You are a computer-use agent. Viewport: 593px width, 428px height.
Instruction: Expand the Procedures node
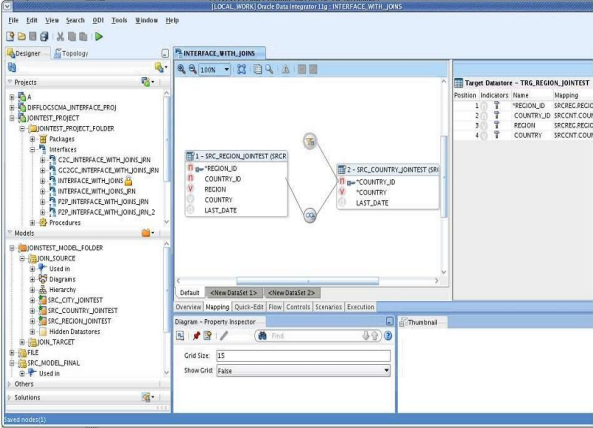pos(33,223)
